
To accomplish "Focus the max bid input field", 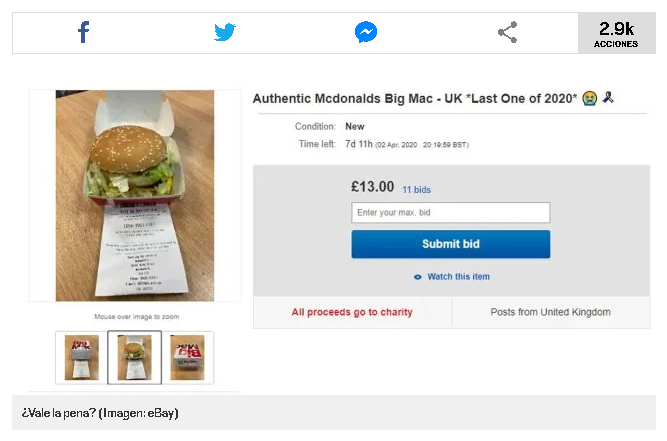I will (450, 213).
